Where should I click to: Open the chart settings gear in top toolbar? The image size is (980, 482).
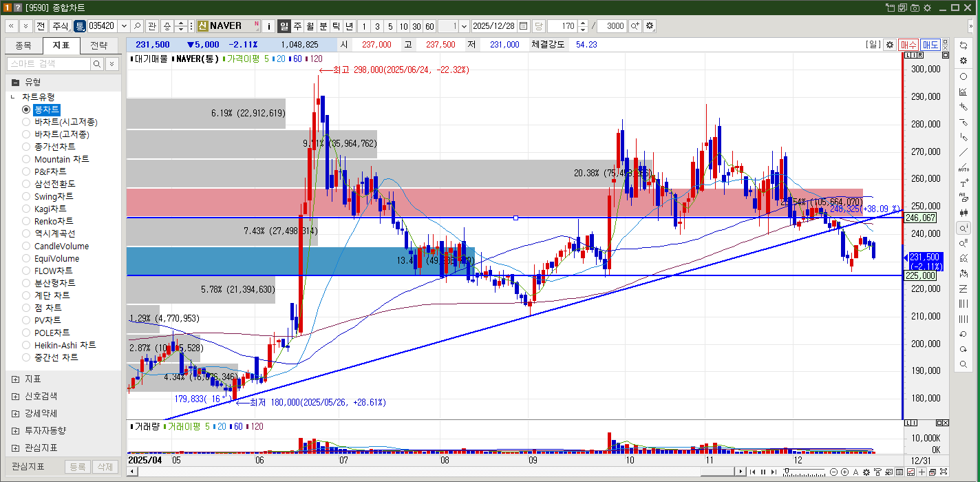pyautogui.click(x=650, y=26)
